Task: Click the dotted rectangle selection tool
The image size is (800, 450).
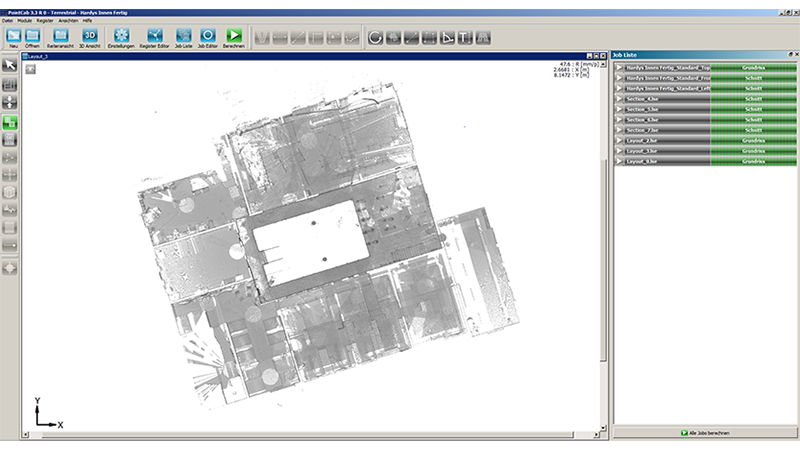Action: click(x=429, y=37)
